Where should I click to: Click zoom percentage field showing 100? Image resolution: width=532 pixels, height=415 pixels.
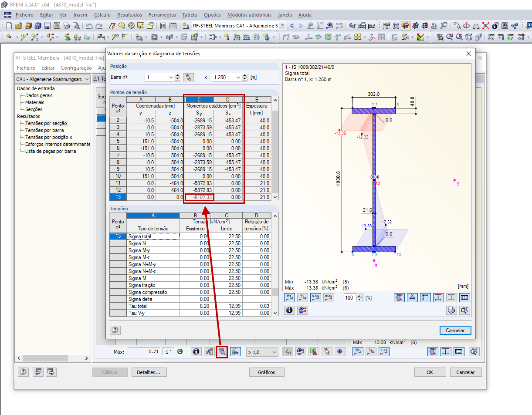click(349, 298)
